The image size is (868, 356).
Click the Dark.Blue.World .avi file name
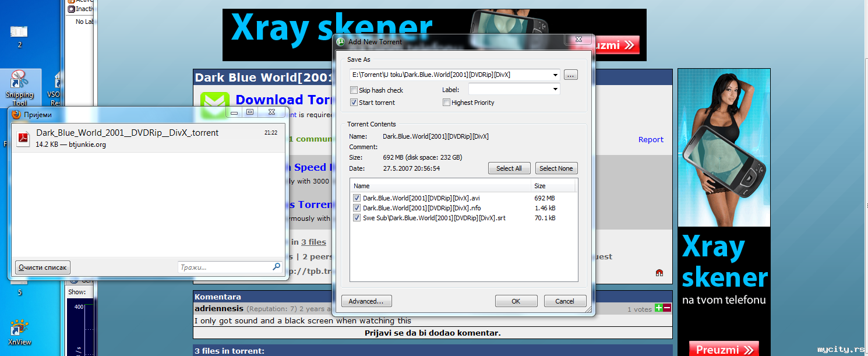click(x=421, y=198)
